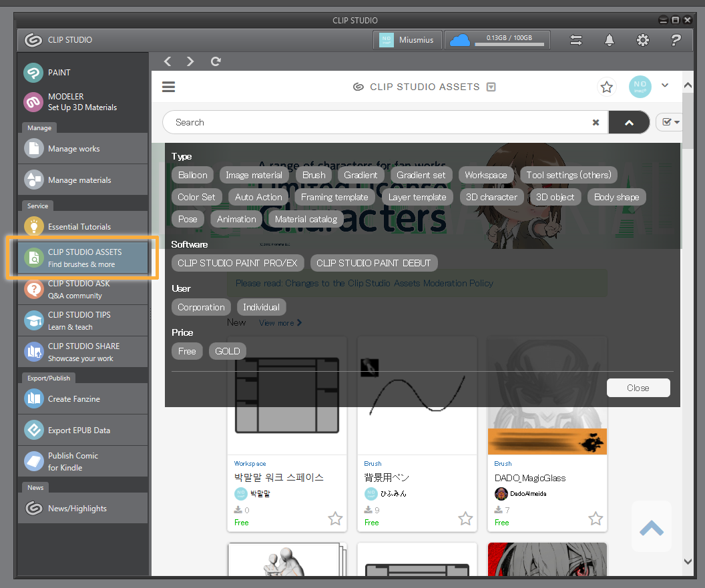Select the Pose type filter

pyautogui.click(x=188, y=219)
